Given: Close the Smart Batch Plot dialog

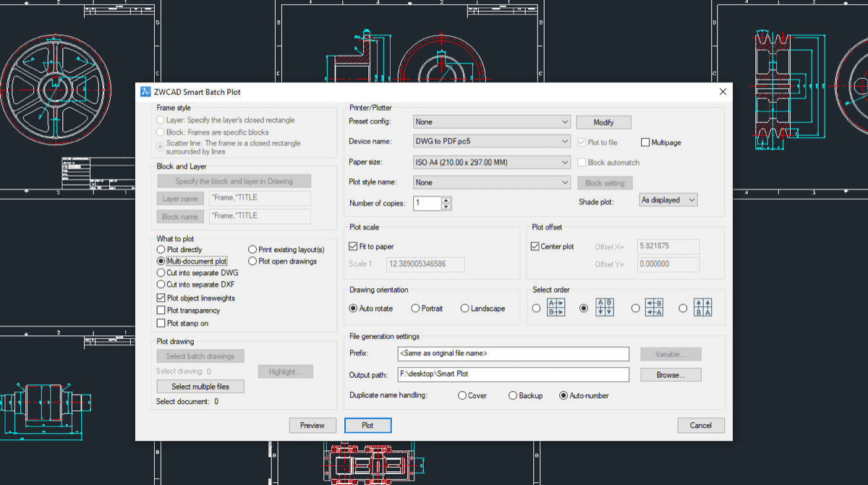Looking at the screenshot, I should 722,92.
